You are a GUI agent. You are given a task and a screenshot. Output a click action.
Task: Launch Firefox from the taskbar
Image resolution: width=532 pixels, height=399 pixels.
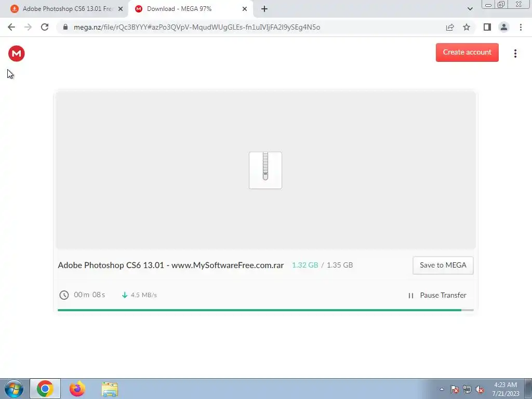(x=77, y=389)
